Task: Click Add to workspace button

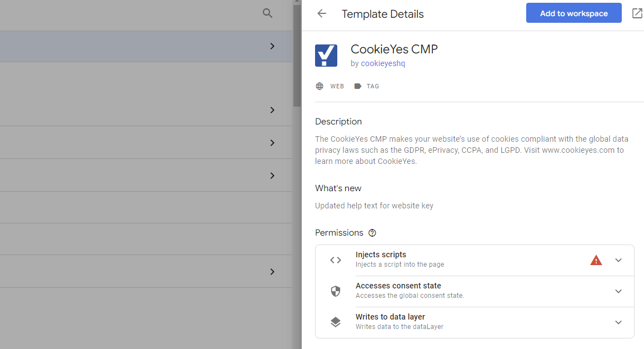Action: (x=574, y=13)
